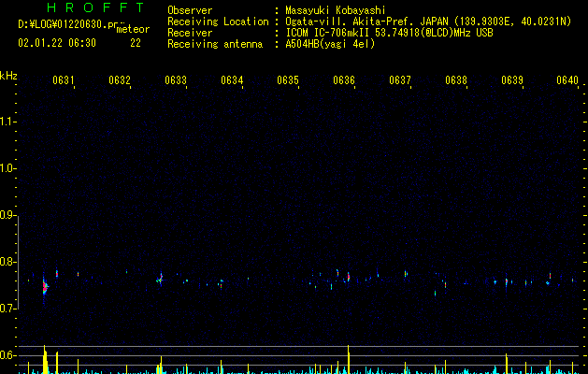Click the meteor echo cluster just before 0633

coord(160,279)
